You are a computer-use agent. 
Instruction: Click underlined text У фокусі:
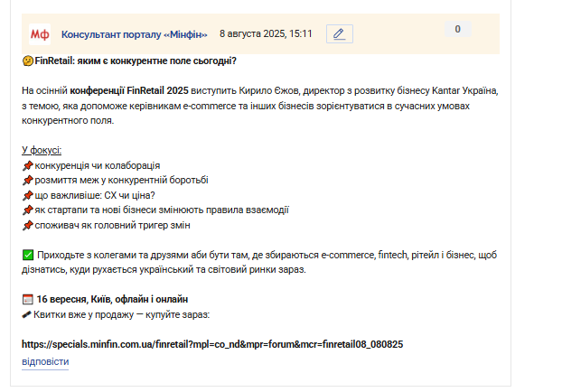pyautogui.click(x=42, y=150)
